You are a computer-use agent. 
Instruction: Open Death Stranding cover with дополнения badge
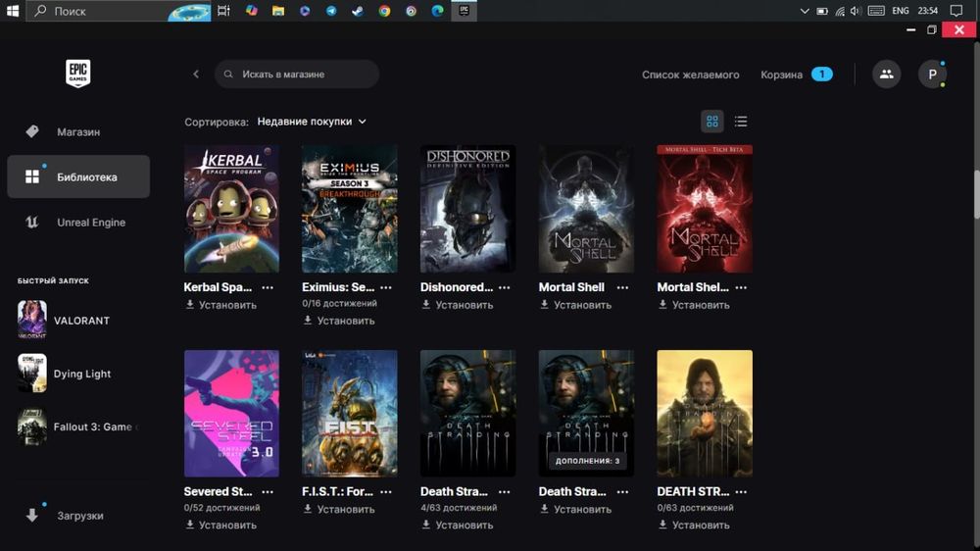pos(586,414)
